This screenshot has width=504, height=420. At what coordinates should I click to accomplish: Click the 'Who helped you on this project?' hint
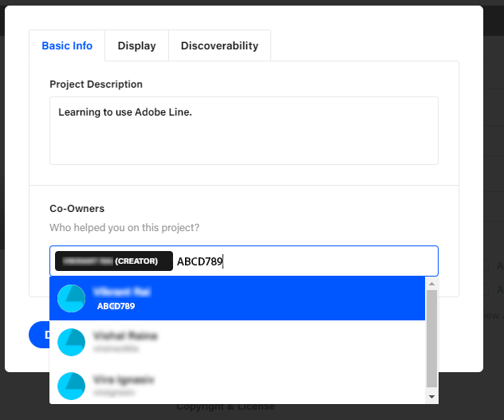pos(124,228)
